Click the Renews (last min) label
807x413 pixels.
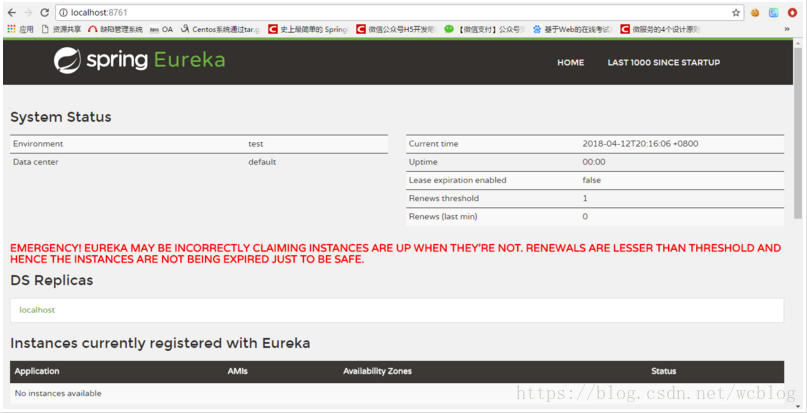tap(443, 216)
